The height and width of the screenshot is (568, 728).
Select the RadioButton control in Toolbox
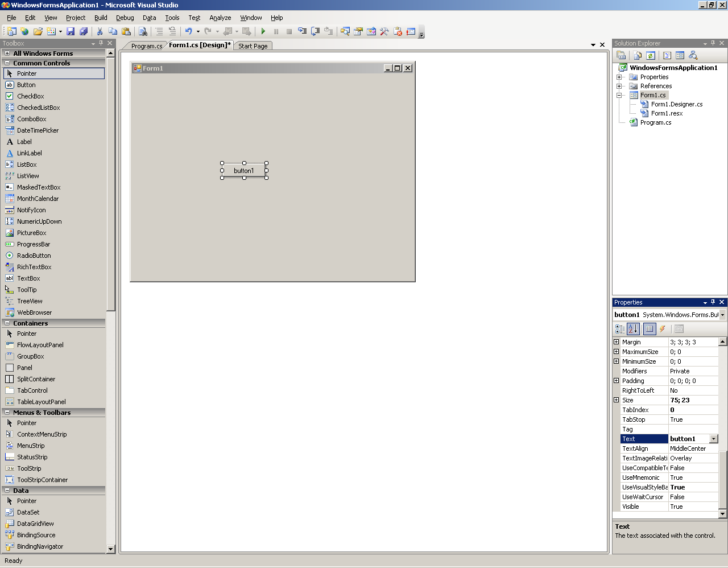[34, 256]
